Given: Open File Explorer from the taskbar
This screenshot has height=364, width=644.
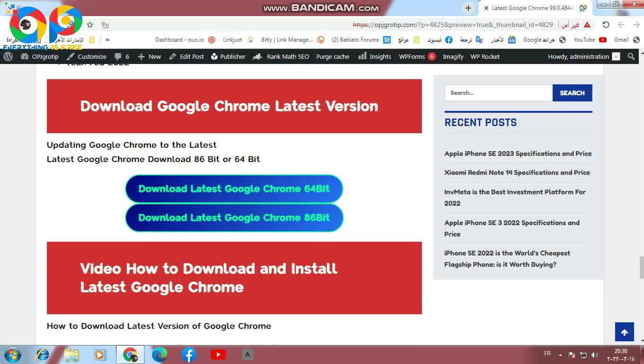Looking at the screenshot, I should click(x=72, y=355).
